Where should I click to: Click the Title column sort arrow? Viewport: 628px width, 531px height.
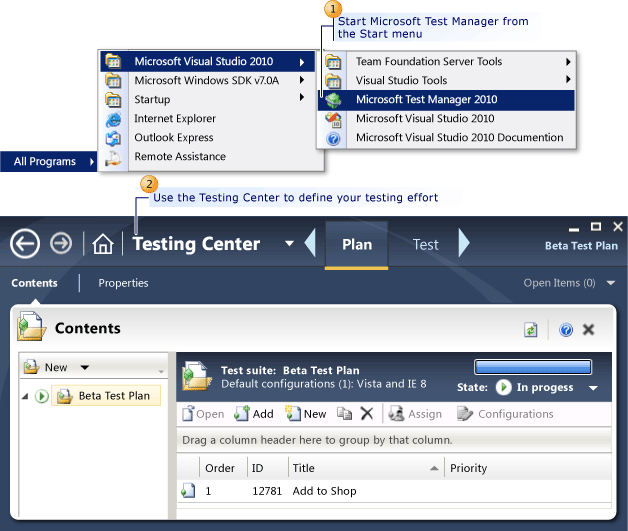(434, 468)
